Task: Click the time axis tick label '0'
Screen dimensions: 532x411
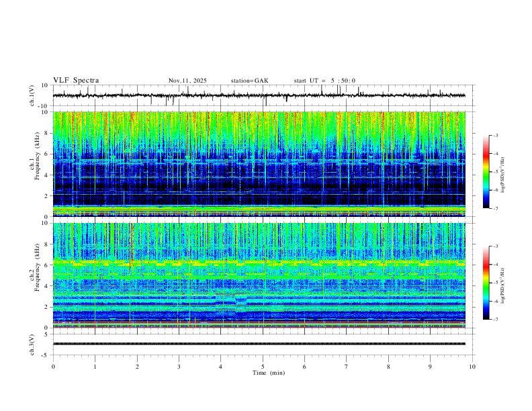Action: point(53,367)
